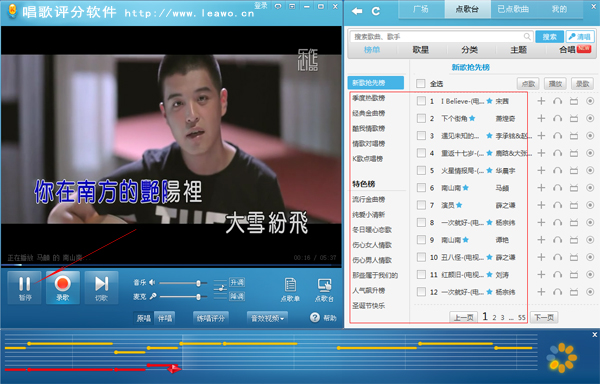
Task: Skip to next song with 切歌
Action: [101, 287]
